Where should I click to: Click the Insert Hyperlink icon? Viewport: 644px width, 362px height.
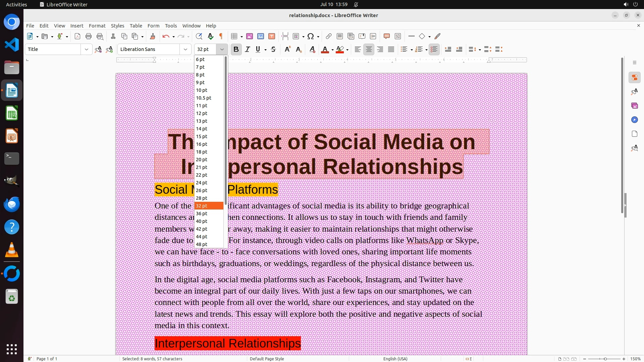pos(329,37)
